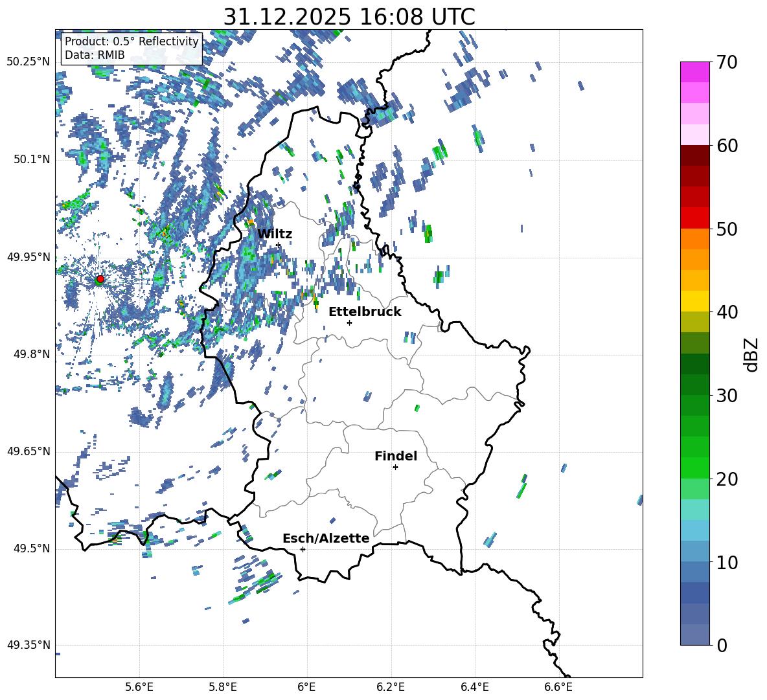Click the 6.2°E longitude label
Screen dimensions: 767x700
coord(391,688)
